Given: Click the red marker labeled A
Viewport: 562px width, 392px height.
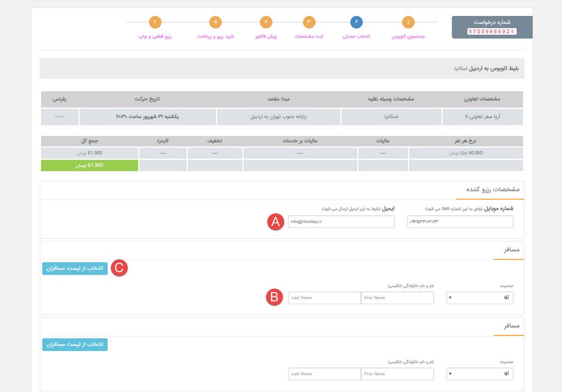Looking at the screenshot, I should coord(274,221).
